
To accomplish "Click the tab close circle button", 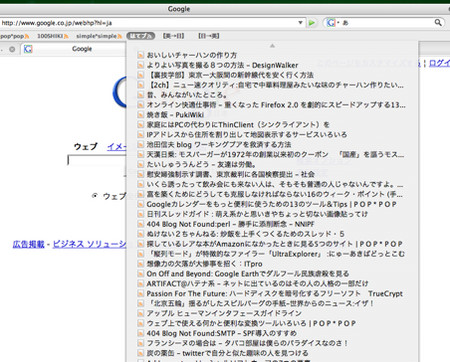I will (x=12, y=49).
